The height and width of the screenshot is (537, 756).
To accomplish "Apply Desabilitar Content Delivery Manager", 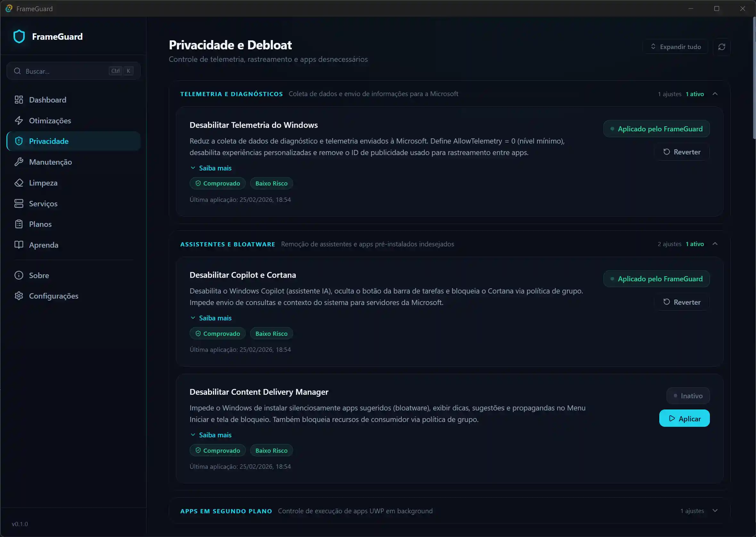I will (684, 419).
